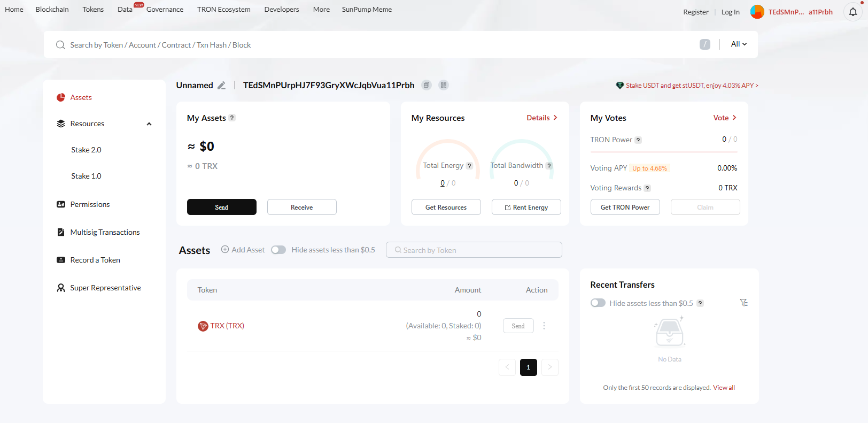Open the Vote link in My Votes
Viewport: 868px width, 423px height.
(725, 118)
